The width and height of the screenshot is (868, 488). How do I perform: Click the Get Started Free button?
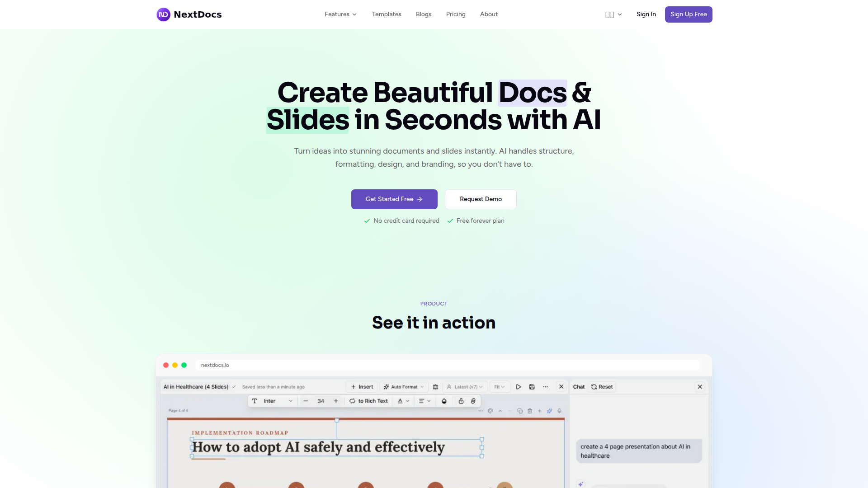pos(394,199)
